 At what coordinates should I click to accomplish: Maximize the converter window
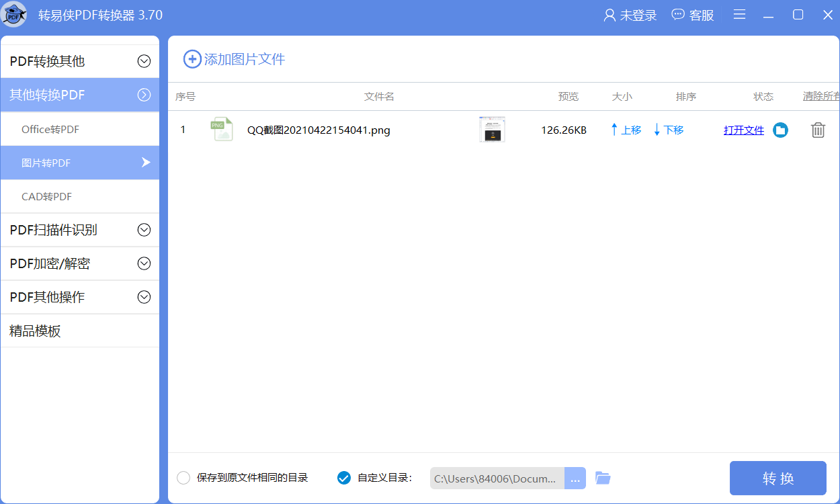pyautogui.click(x=798, y=15)
